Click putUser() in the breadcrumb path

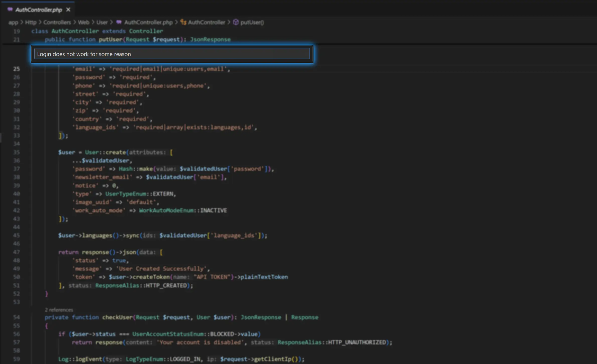(x=252, y=23)
